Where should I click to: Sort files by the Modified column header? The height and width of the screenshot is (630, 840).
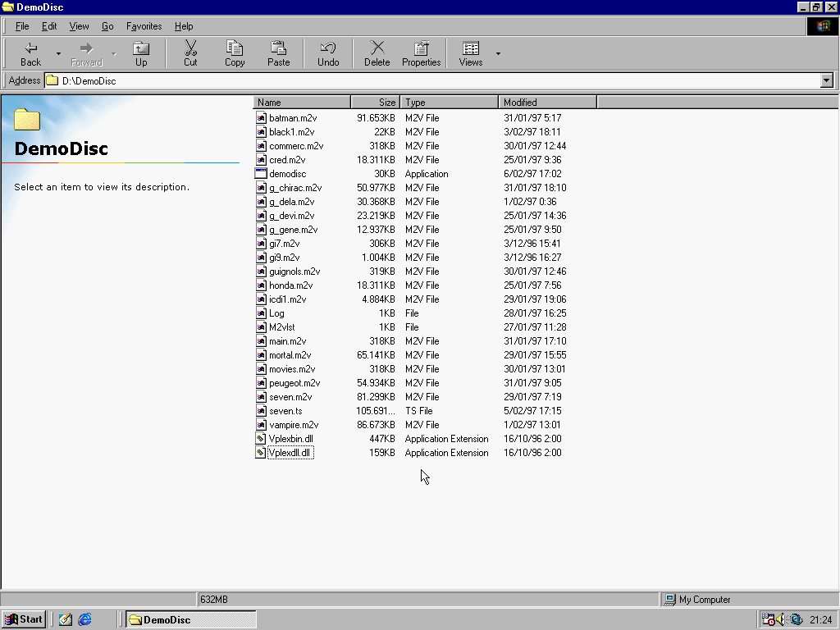546,103
